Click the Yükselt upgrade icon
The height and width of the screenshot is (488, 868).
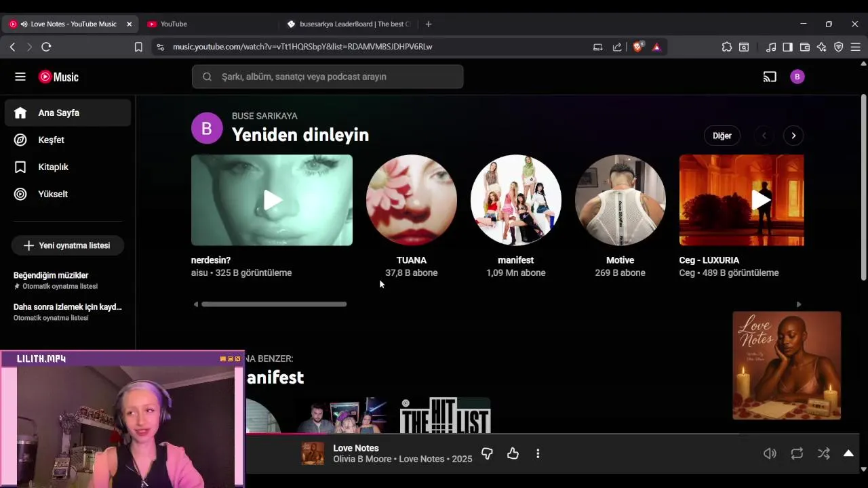click(x=20, y=194)
